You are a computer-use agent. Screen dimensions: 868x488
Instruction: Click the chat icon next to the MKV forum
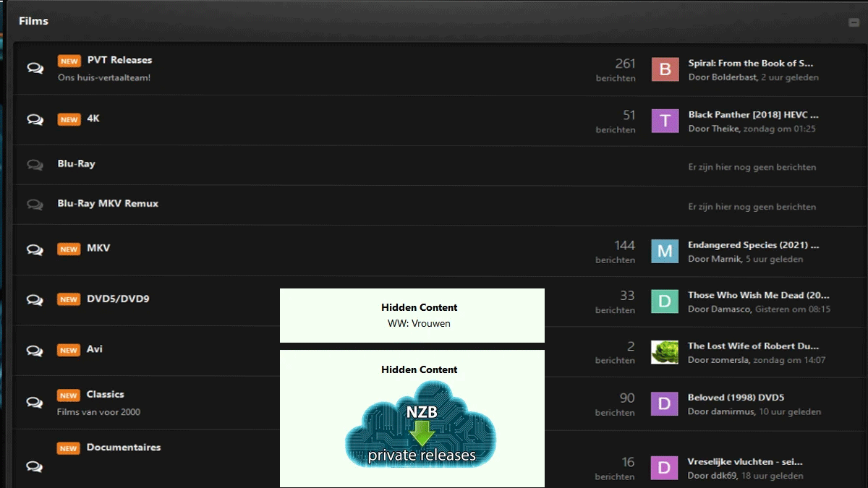pyautogui.click(x=35, y=249)
